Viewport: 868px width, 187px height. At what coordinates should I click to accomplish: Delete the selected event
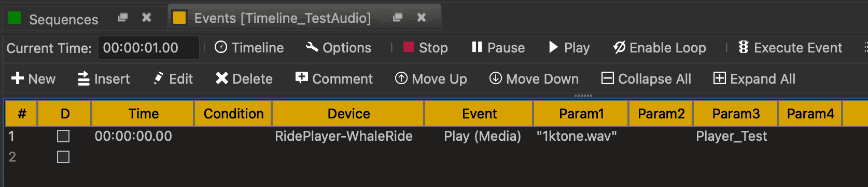244,79
